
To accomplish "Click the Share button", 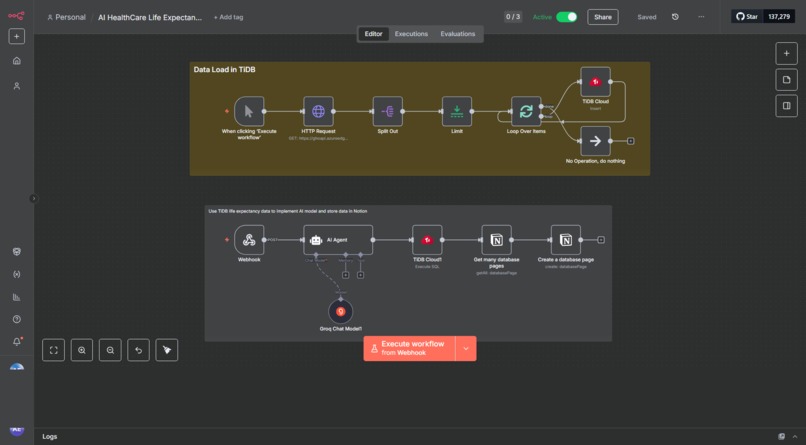I will [602, 17].
